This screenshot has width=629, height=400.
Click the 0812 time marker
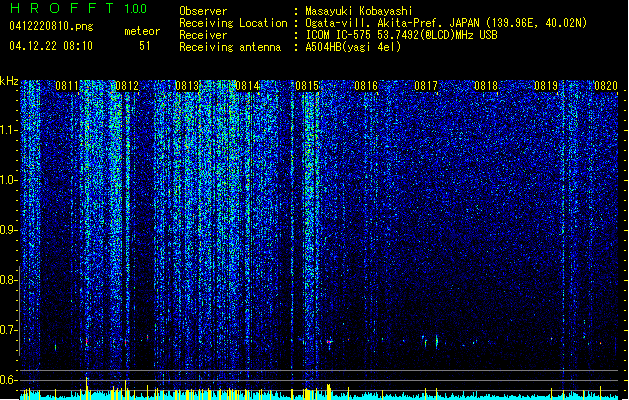[127, 86]
